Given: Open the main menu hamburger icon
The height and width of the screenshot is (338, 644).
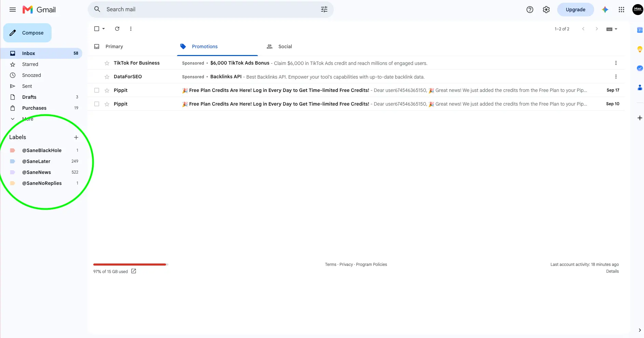Looking at the screenshot, I should click(13, 10).
